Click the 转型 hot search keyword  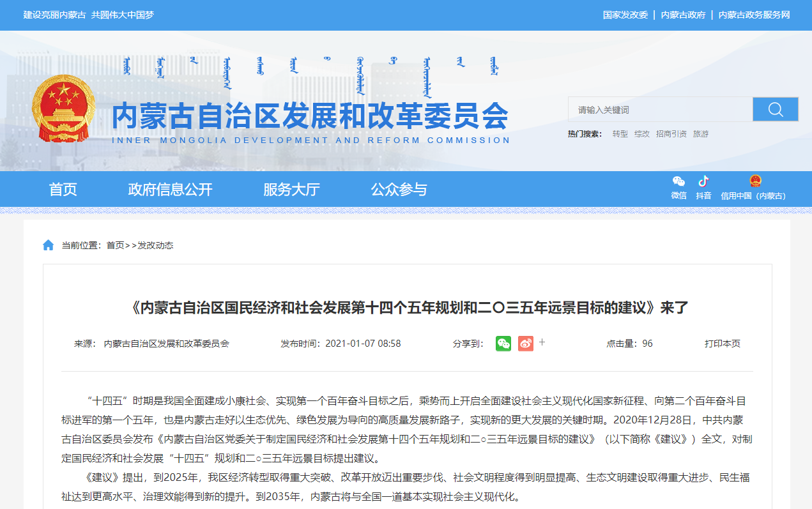click(620, 134)
